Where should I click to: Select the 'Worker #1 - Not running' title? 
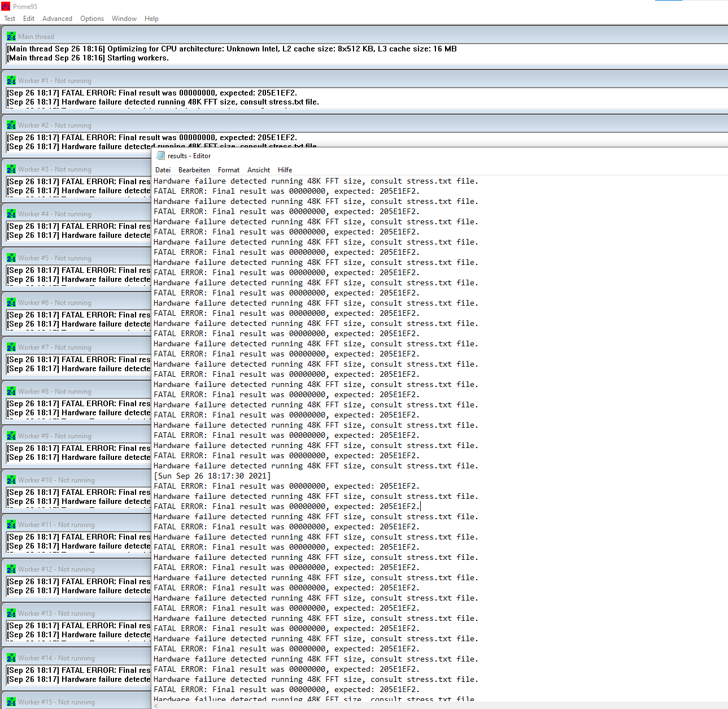[55, 81]
